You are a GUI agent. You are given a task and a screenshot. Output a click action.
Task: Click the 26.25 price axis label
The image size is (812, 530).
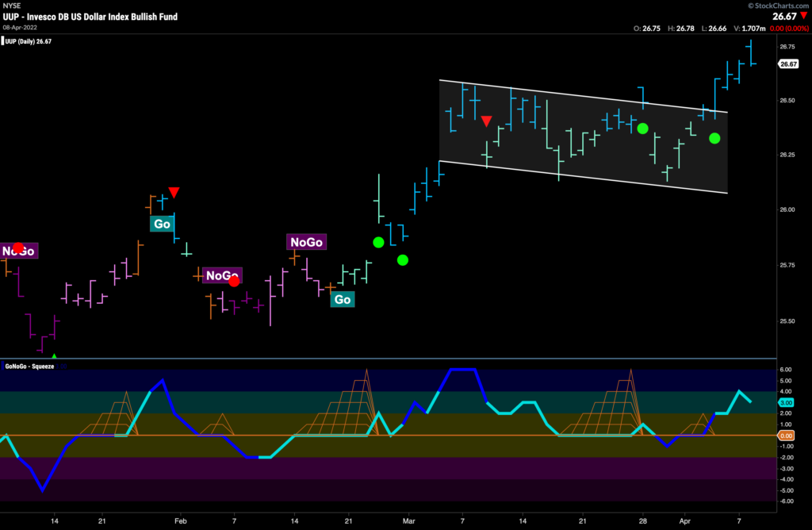pyautogui.click(x=787, y=155)
